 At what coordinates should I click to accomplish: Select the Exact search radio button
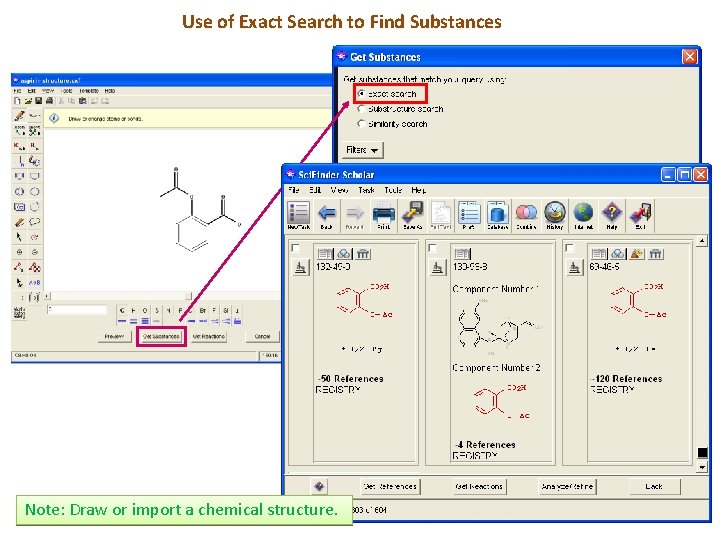361,94
